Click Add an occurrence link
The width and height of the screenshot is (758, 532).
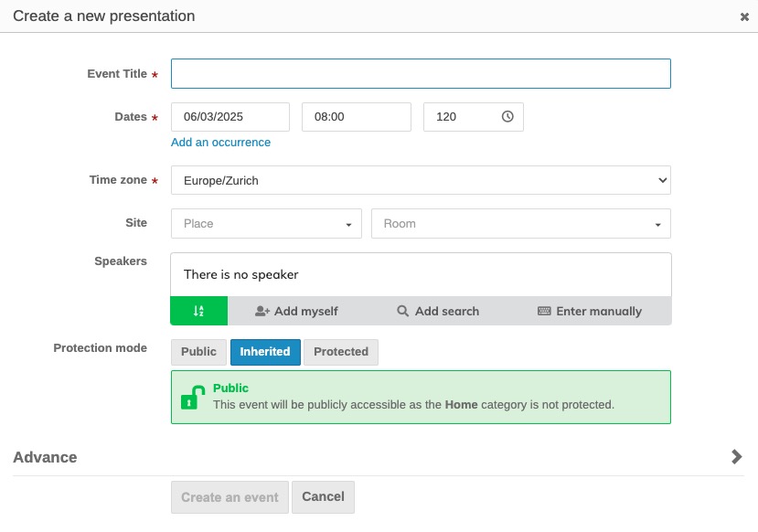coord(220,143)
